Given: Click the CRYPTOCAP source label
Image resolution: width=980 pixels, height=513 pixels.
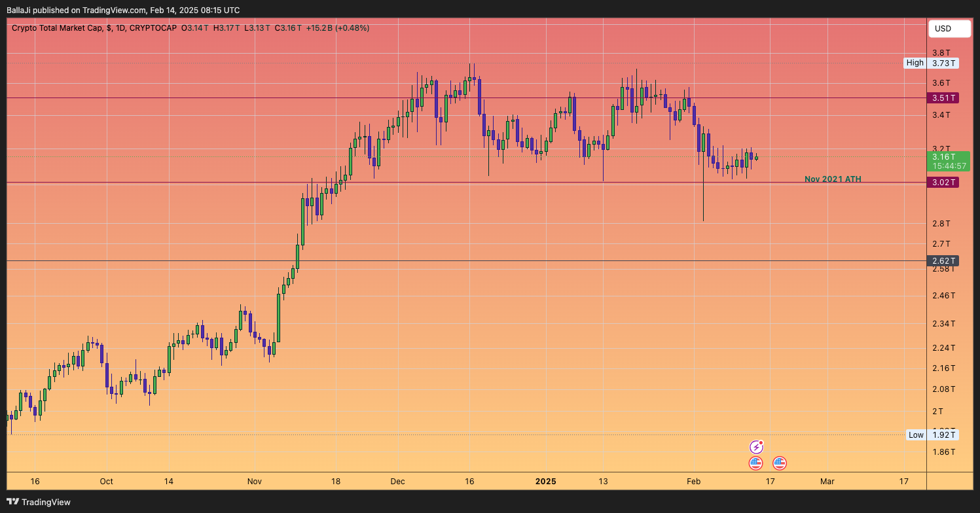Looking at the screenshot, I should tap(153, 28).
